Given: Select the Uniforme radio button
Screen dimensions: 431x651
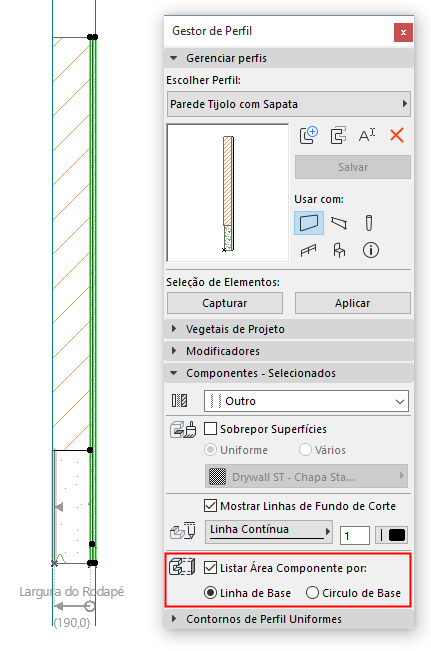Looking at the screenshot, I should click(211, 450).
